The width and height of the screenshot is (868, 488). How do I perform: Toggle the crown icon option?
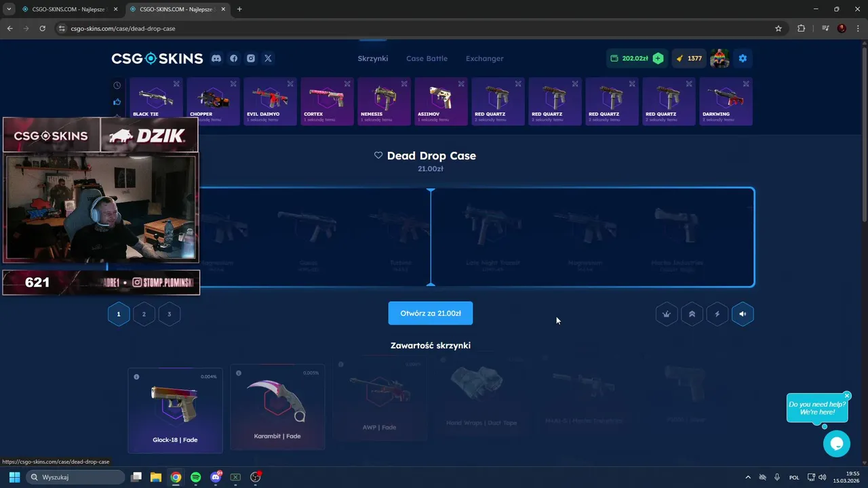pyautogui.click(x=667, y=314)
